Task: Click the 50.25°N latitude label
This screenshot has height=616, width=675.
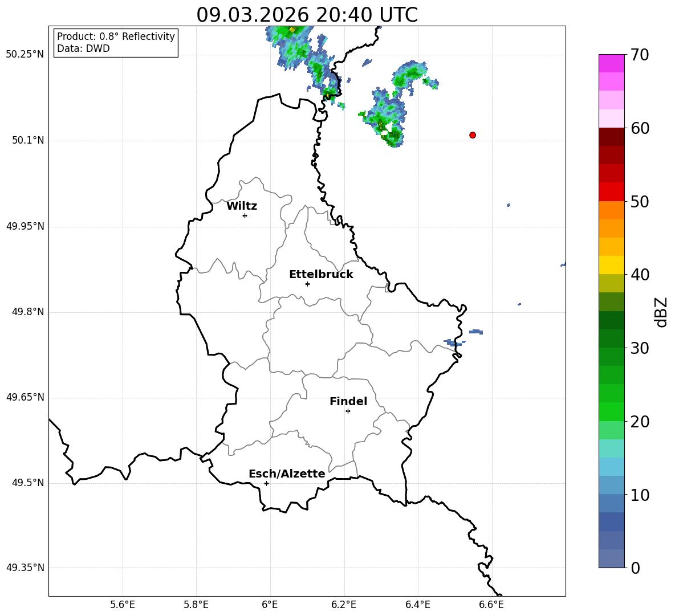Action: click(x=25, y=55)
